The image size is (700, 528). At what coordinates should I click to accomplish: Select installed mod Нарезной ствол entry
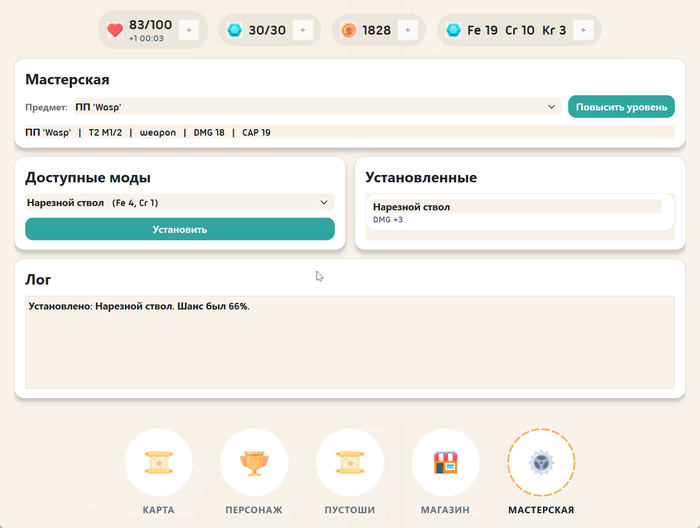[x=515, y=212]
